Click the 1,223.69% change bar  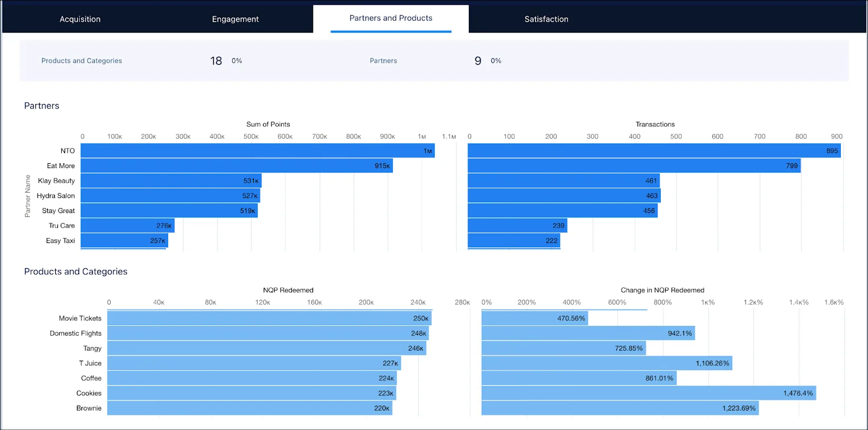tap(620, 408)
